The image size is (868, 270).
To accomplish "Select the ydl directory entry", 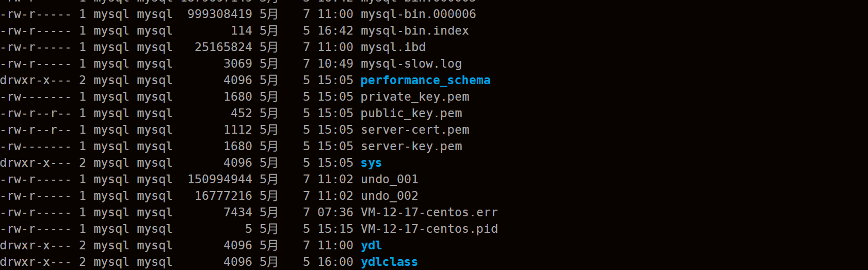I will [x=371, y=246].
